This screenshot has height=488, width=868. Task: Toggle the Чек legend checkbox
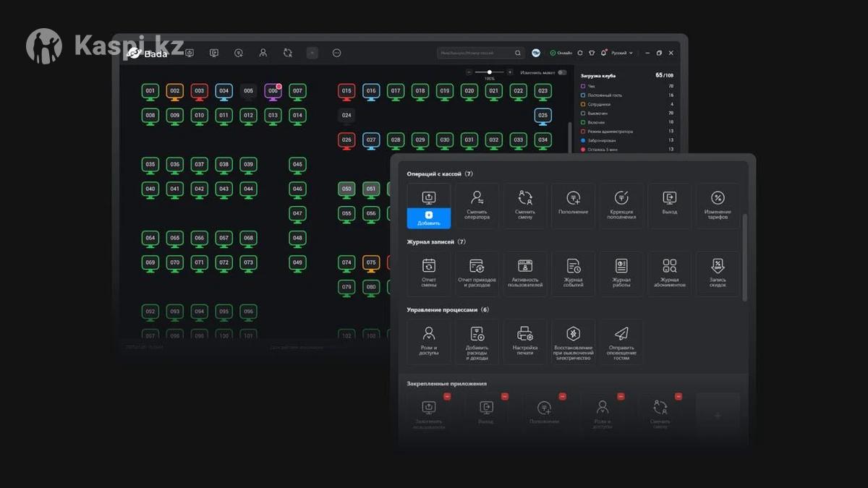click(x=583, y=86)
